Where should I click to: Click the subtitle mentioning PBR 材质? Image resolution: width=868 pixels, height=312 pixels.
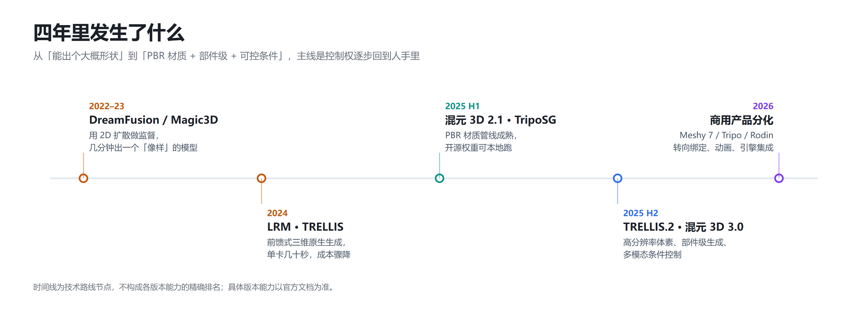(226, 56)
